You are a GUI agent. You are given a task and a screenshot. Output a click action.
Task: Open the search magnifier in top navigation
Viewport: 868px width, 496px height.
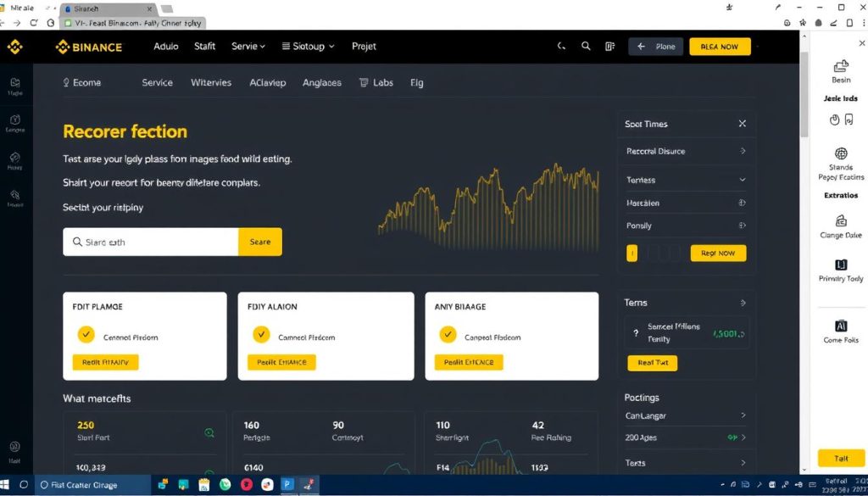(x=586, y=47)
